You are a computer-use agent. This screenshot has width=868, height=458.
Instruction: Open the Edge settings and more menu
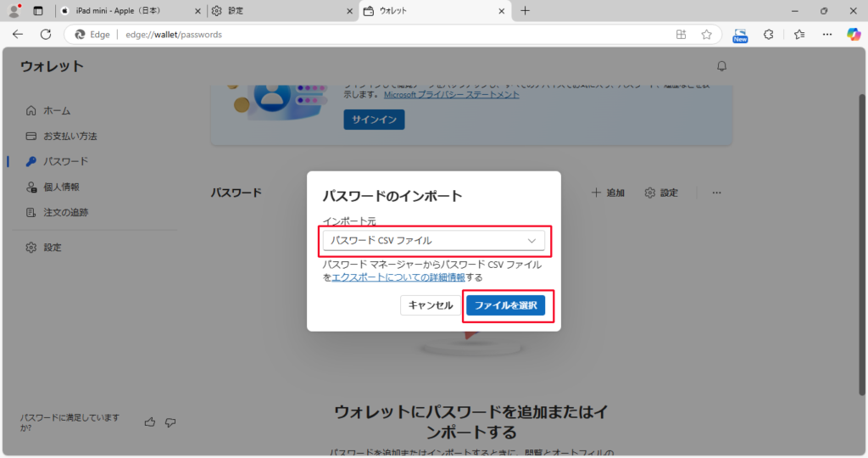tap(826, 35)
